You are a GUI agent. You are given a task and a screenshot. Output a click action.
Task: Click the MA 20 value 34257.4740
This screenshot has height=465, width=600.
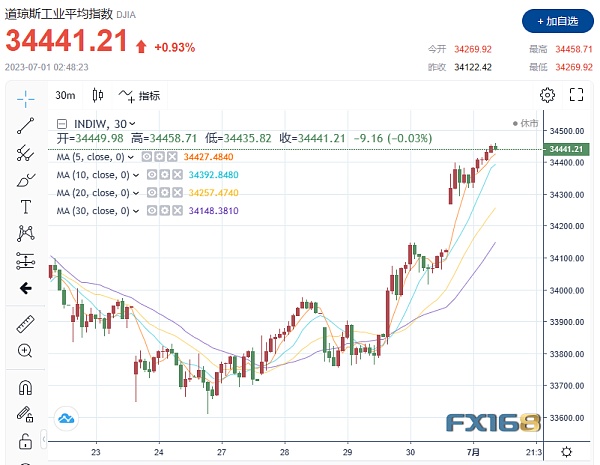213,193
